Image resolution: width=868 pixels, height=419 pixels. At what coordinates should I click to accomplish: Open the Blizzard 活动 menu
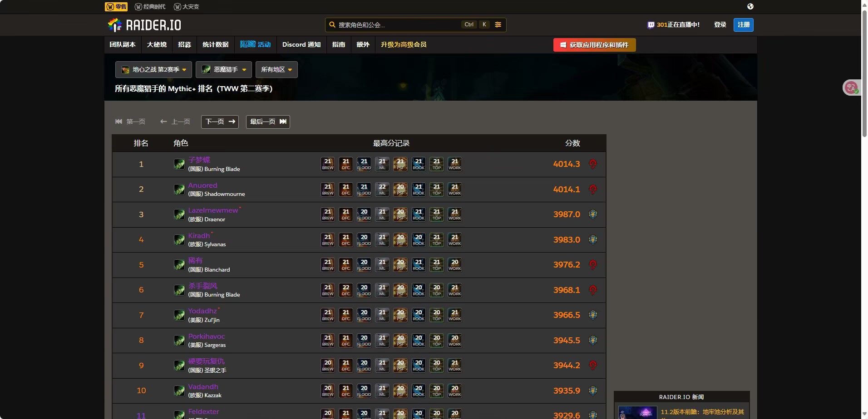coord(255,44)
